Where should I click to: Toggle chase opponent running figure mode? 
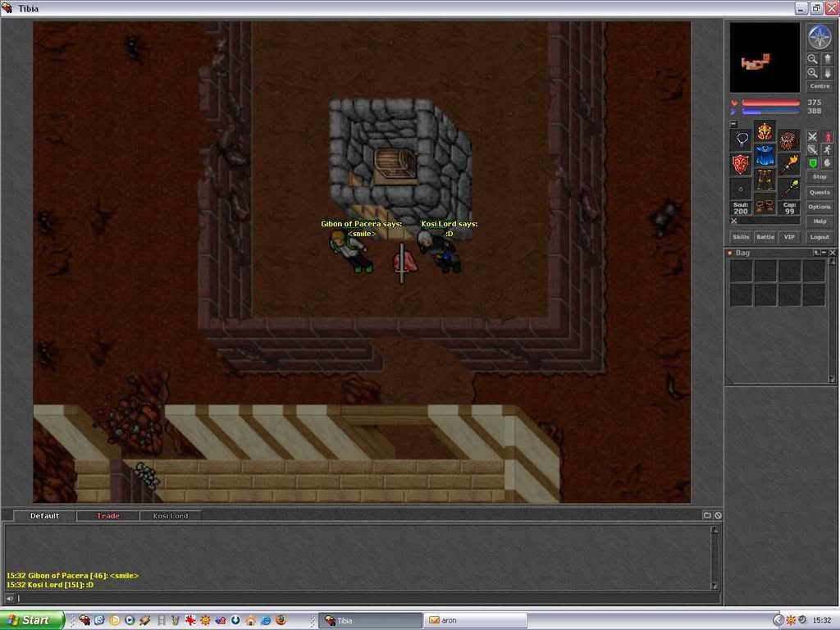(x=827, y=150)
